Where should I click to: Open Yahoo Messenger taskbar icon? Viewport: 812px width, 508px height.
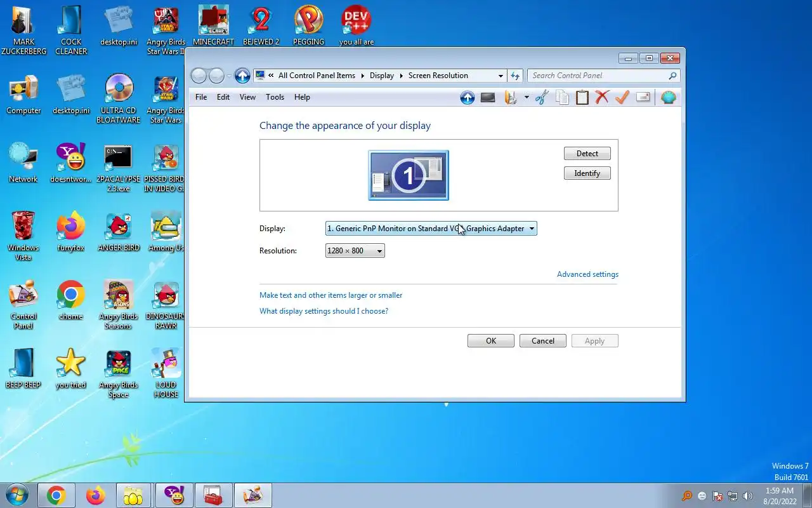point(174,495)
